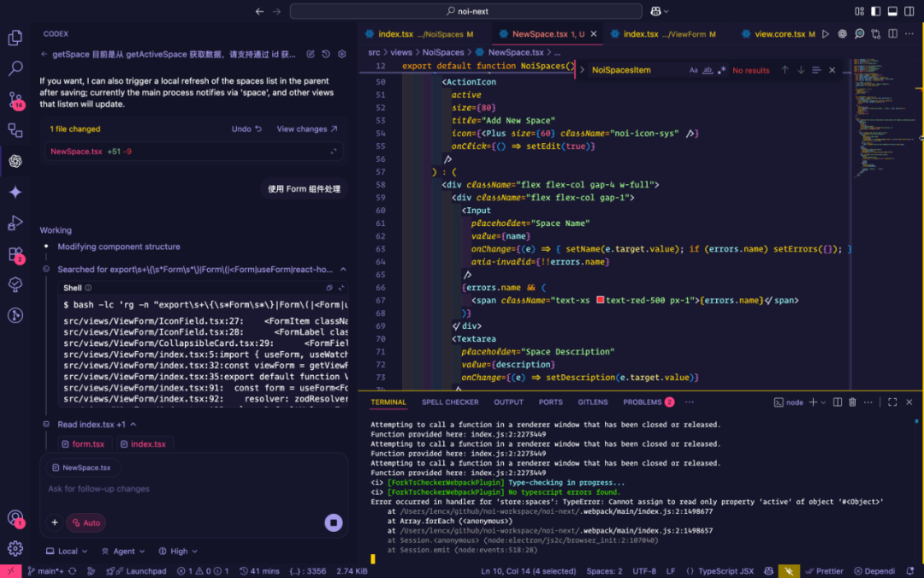The width and height of the screenshot is (924, 578).
Task: Open the SPELL CHECKER panel tab
Action: (x=450, y=402)
